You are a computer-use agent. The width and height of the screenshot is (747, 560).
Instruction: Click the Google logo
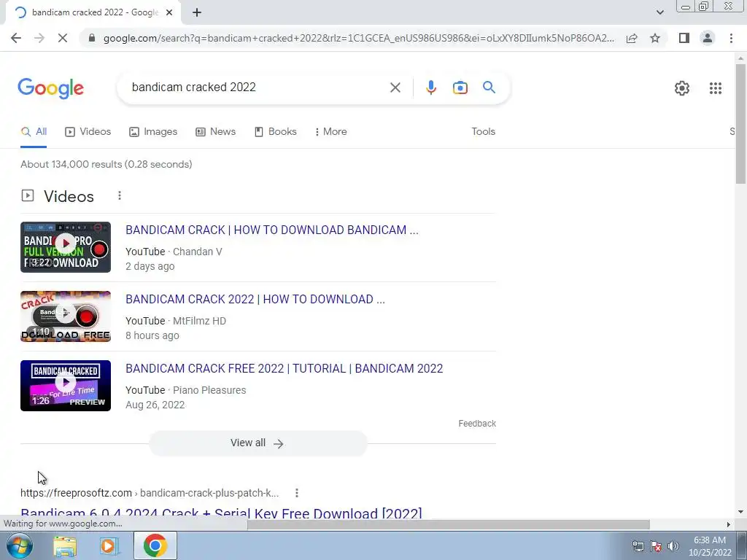coord(50,88)
